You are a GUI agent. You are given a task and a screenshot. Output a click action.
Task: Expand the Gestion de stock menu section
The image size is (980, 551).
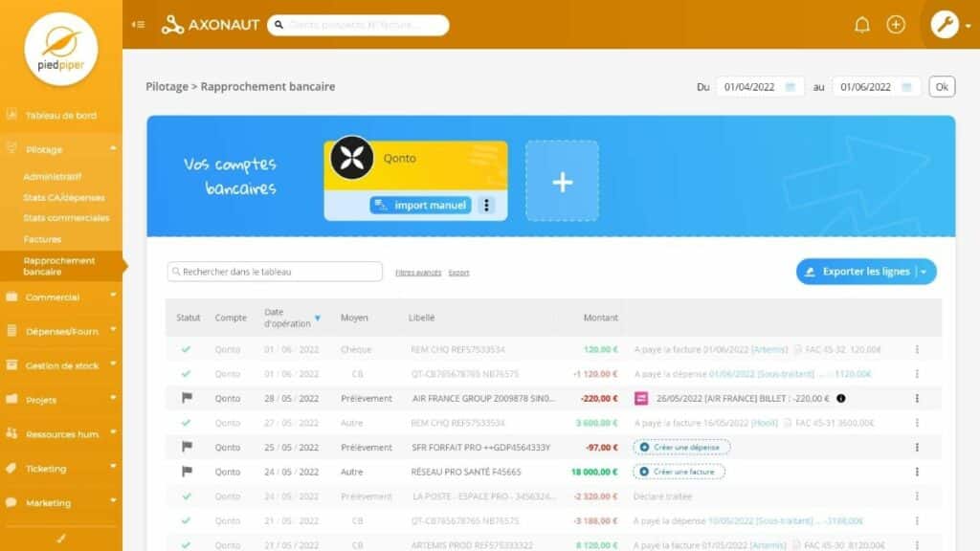113,364
